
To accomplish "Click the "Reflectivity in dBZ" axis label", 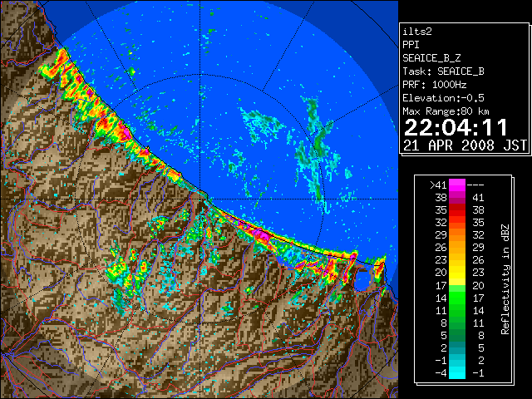I will click(x=505, y=279).
